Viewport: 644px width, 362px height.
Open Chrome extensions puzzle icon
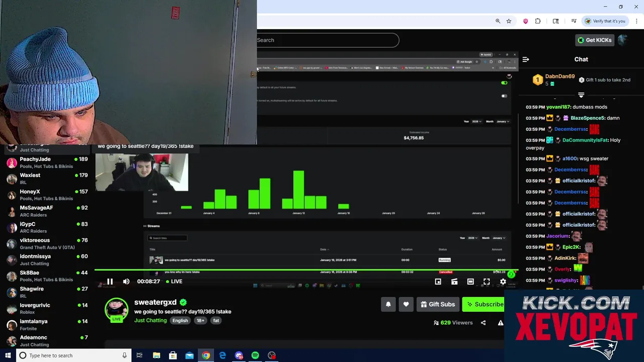click(x=538, y=21)
